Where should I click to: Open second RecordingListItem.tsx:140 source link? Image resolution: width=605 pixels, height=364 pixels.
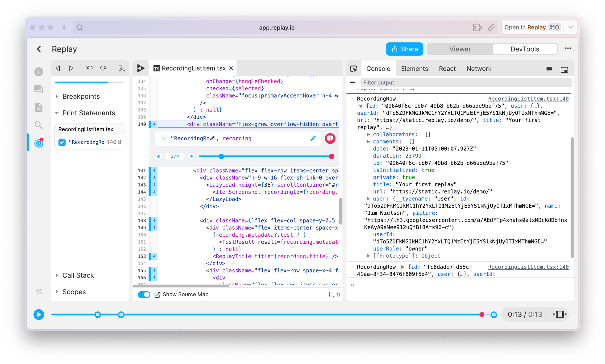pyautogui.click(x=528, y=267)
